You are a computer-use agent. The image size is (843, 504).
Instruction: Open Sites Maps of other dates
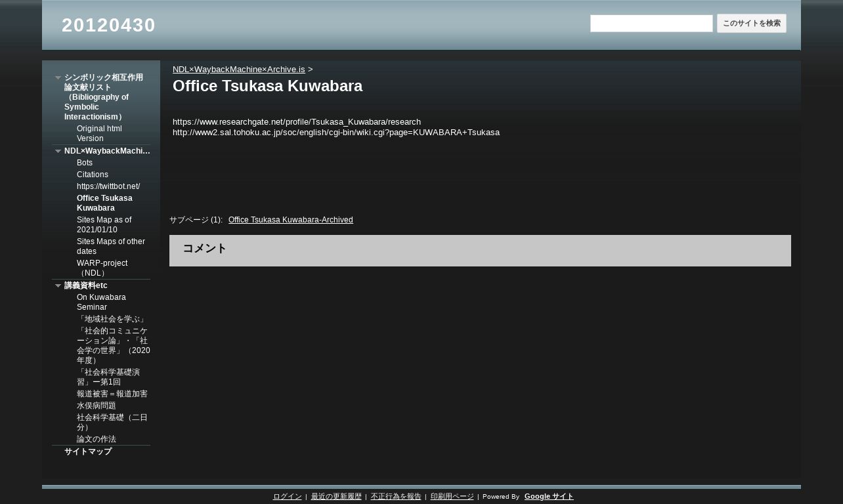click(x=111, y=246)
